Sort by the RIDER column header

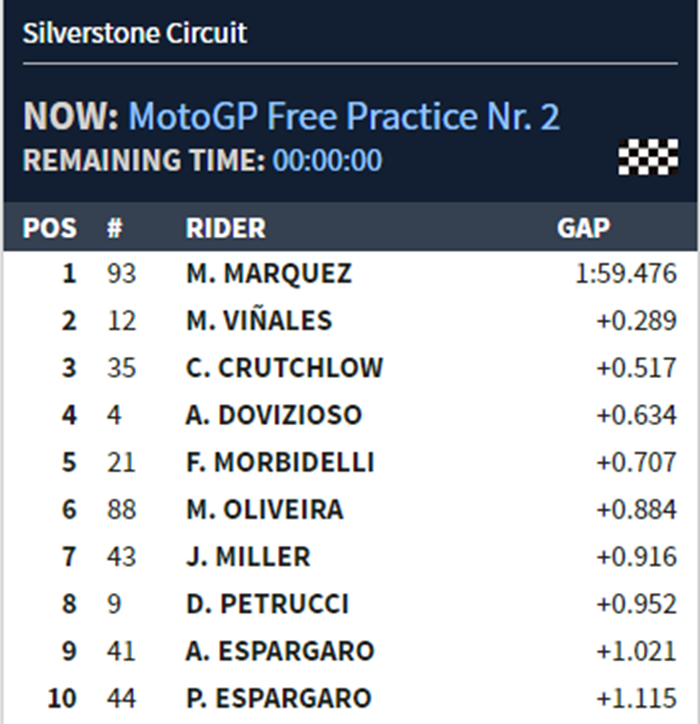click(226, 228)
